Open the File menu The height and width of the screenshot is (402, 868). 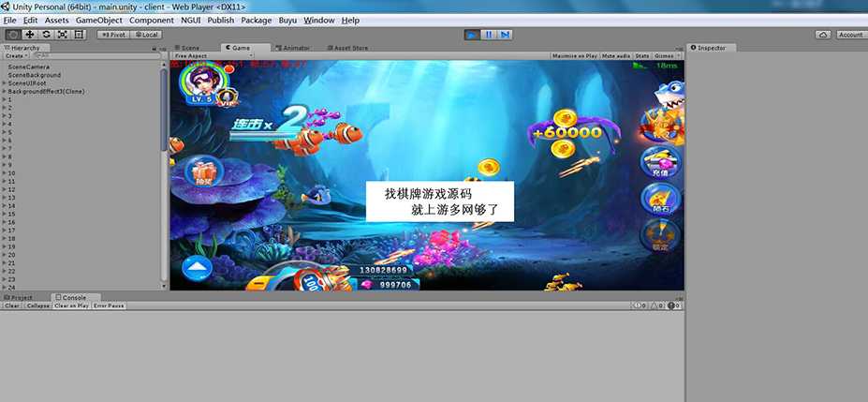click(x=9, y=20)
